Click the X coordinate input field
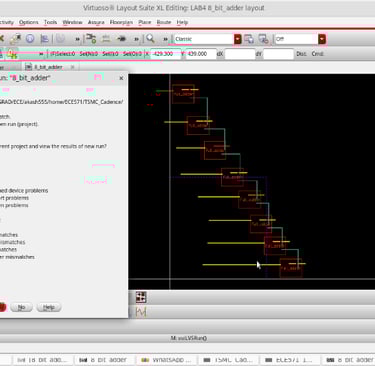375x366 pixels. pyautogui.click(x=166, y=54)
